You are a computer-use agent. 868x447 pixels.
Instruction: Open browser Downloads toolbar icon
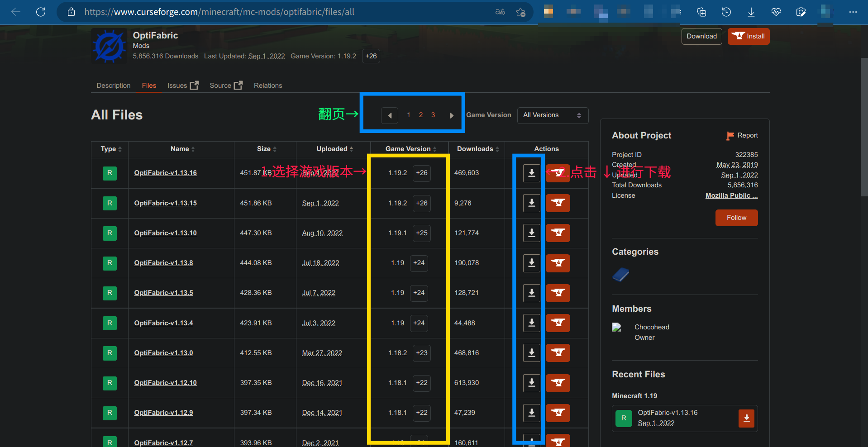pos(751,12)
